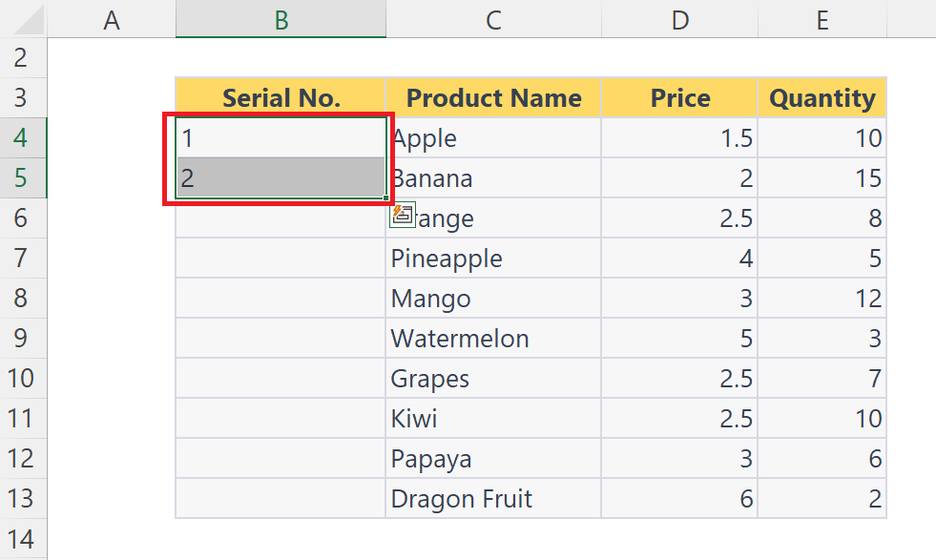The height and width of the screenshot is (560, 936).
Task: Click the Product Name header cell
Action: tap(493, 97)
